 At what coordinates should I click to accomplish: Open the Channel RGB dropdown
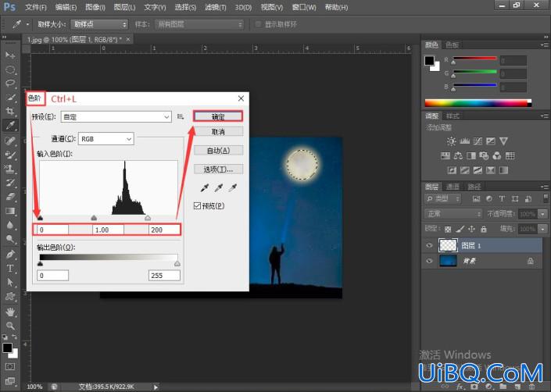(x=106, y=139)
